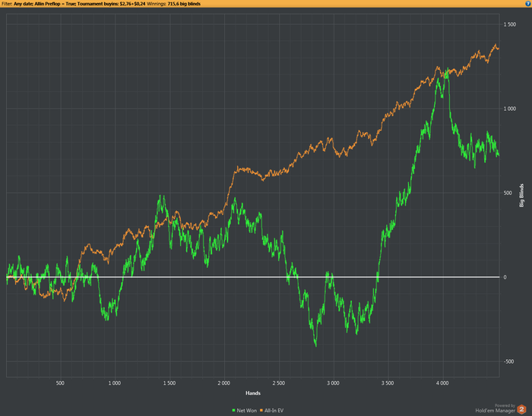Click the winnings value "715,6 big blinds"
The height and width of the screenshot is (416, 532).
pos(184,4)
